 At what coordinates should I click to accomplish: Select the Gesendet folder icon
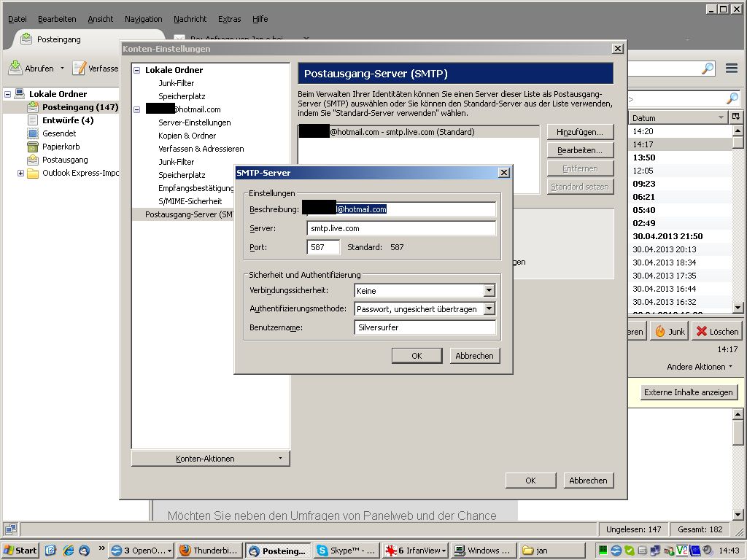coord(33,133)
